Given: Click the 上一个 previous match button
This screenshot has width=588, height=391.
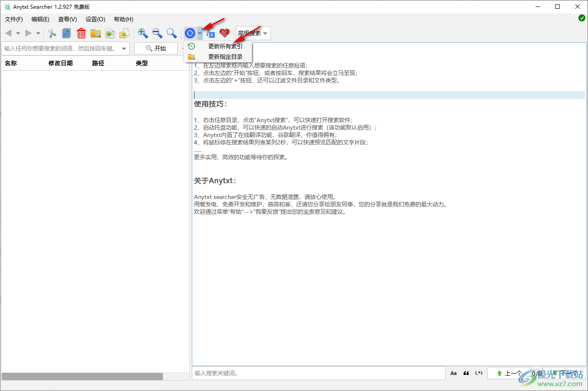Looking at the screenshot, I should 509,373.
